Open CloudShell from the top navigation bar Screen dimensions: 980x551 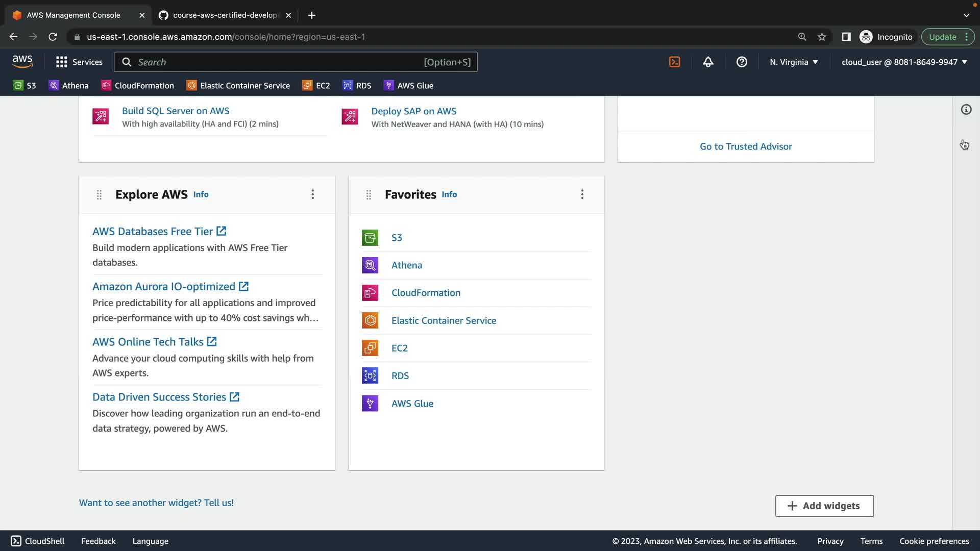tap(674, 62)
